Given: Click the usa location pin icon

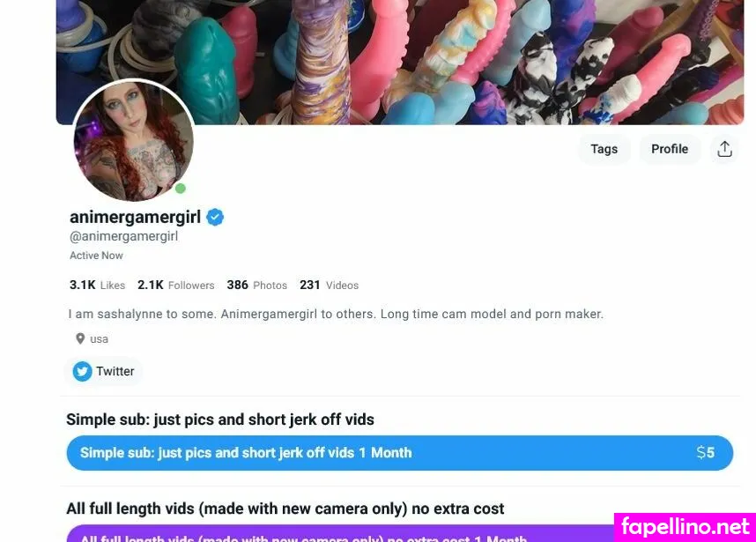Looking at the screenshot, I should coord(80,339).
